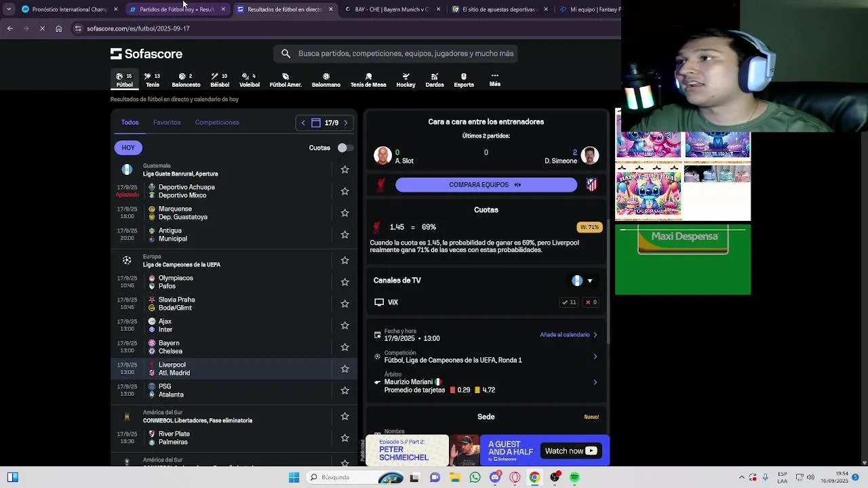Expand the Competición row chevron
This screenshot has width=868, height=488.
click(595, 357)
